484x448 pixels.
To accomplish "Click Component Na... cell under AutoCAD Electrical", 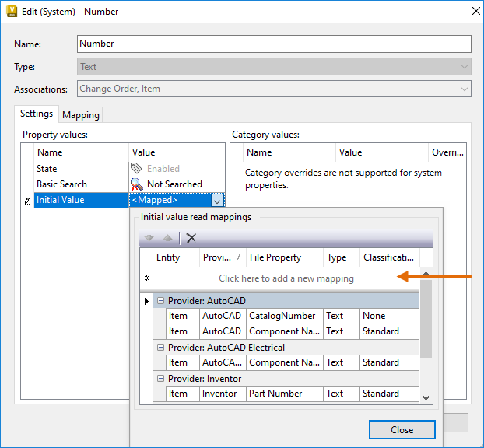I will (x=284, y=362).
